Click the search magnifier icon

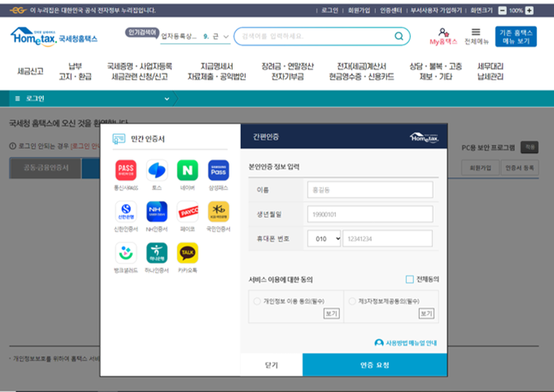pos(399,36)
